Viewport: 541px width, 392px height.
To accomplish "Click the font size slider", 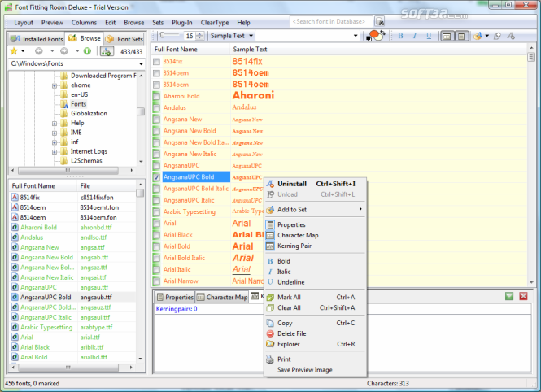I will tap(169, 35).
